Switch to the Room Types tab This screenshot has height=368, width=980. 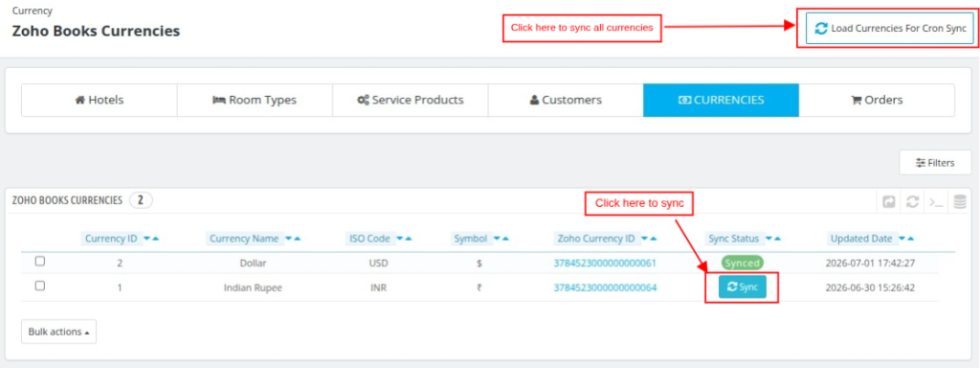[x=255, y=100]
